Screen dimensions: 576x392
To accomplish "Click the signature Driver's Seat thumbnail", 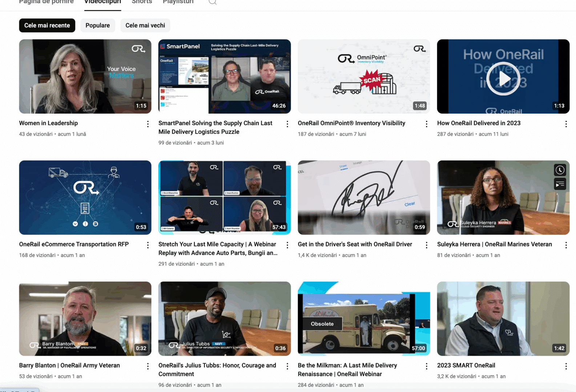I will (x=364, y=197).
